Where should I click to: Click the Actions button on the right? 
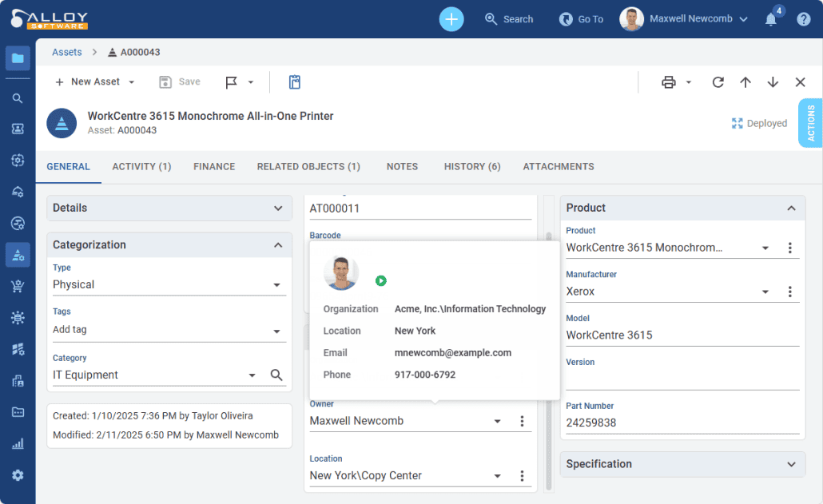coord(810,123)
